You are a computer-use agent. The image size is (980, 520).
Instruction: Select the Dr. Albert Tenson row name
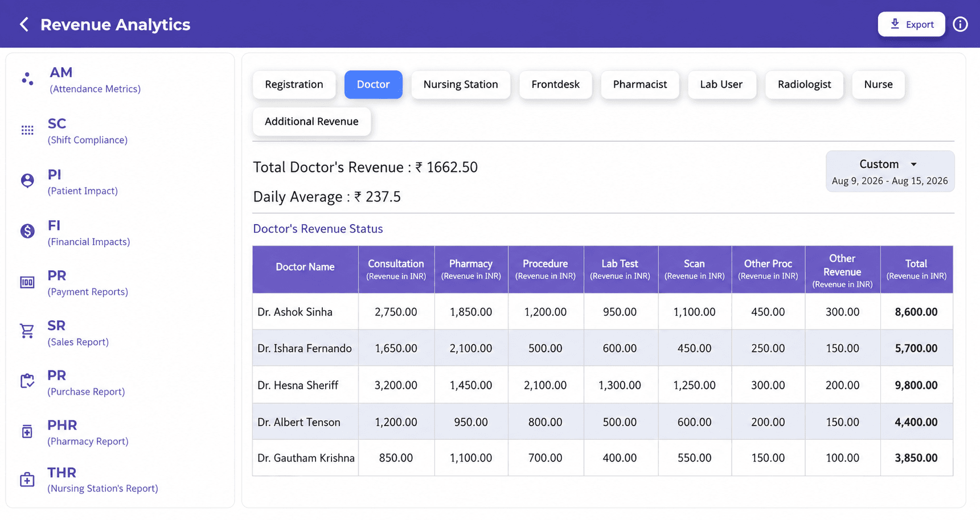[299, 422]
